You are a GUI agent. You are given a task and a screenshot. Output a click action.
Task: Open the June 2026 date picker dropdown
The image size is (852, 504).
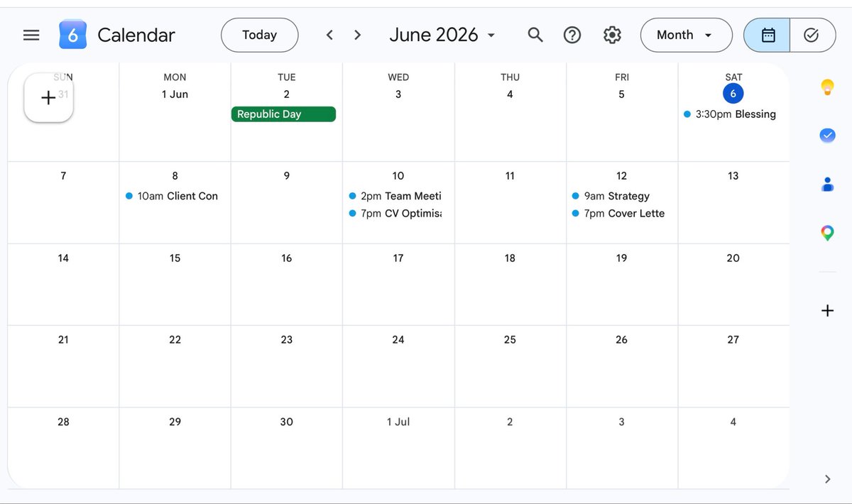[x=442, y=35]
